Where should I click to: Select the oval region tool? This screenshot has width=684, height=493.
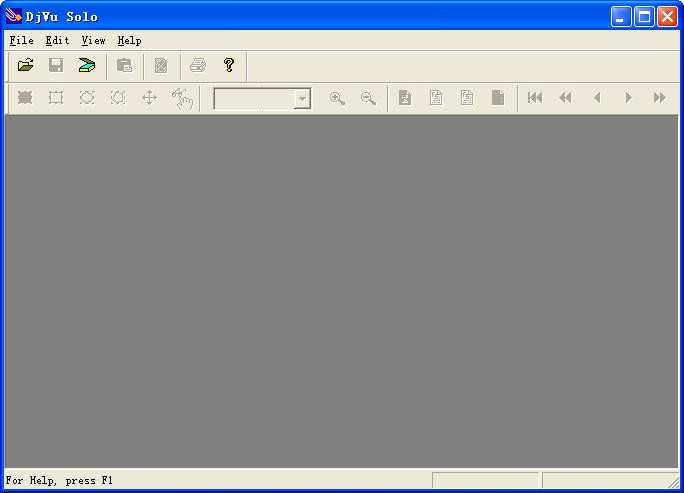pyautogui.click(x=87, y=98)
